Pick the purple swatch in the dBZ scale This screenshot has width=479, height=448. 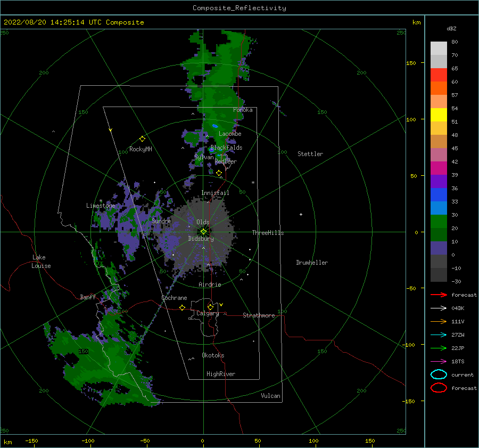[439, 181]
